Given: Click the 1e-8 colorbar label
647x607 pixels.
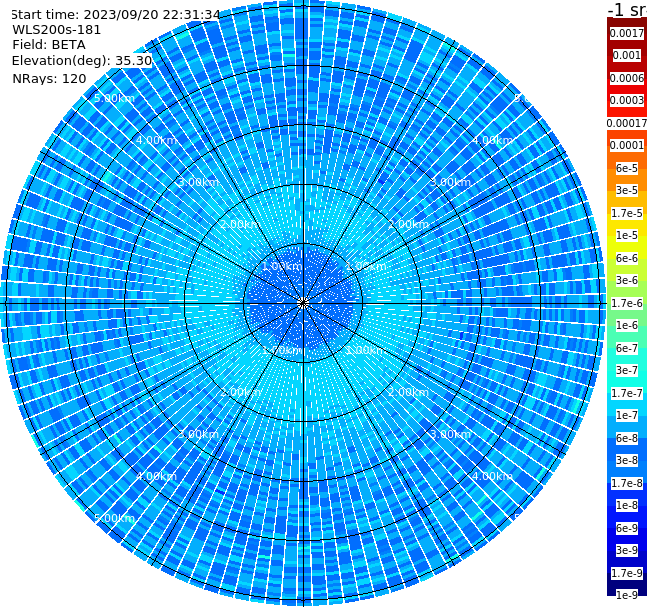Looking at the screenshot, I should (627, 505).
